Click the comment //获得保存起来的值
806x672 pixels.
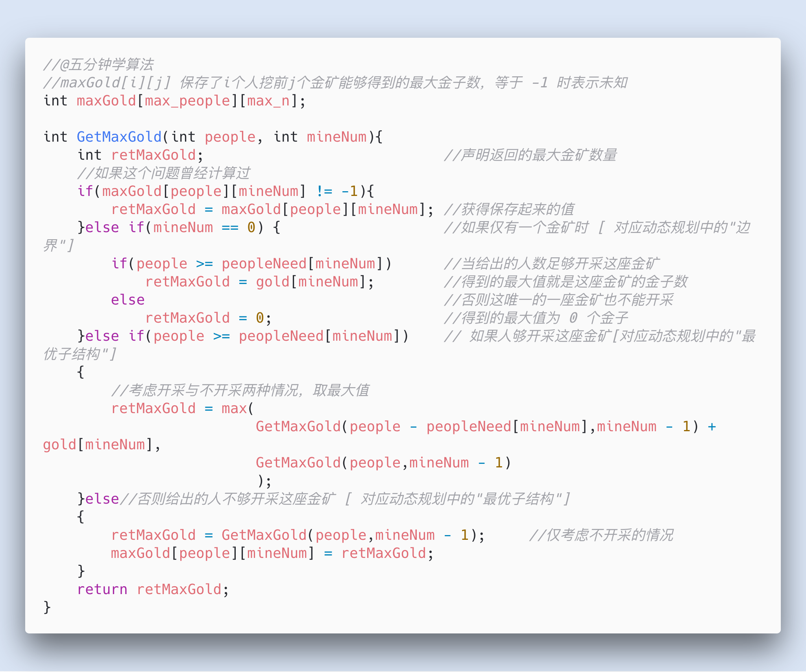point(509,209)
